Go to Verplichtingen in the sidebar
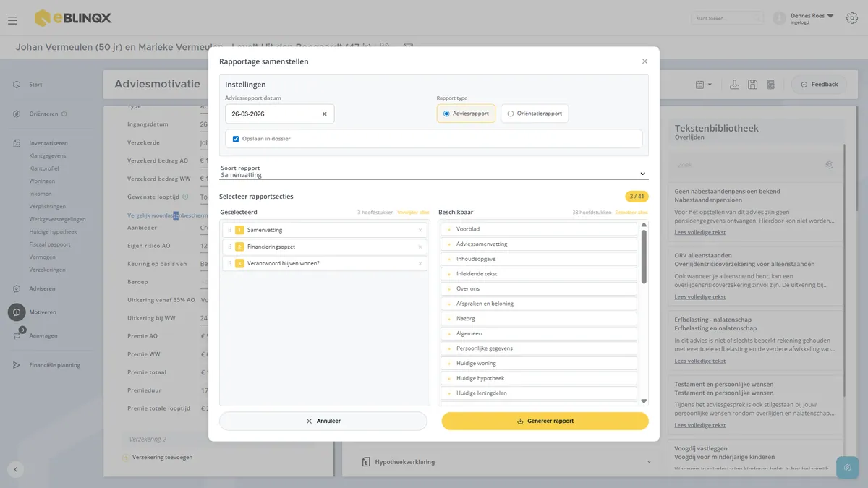This screenshot has height=488, width=868. [48, 206]
